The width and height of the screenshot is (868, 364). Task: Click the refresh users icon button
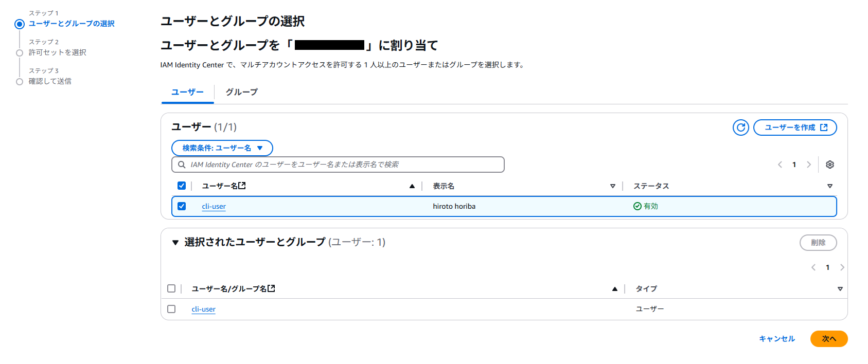tap(740, 128)
